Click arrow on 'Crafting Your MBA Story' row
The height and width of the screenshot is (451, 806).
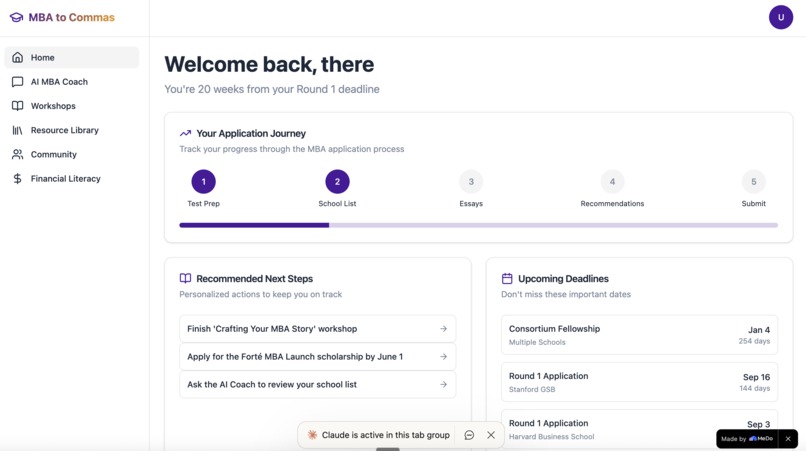click(x=444, y=329)
